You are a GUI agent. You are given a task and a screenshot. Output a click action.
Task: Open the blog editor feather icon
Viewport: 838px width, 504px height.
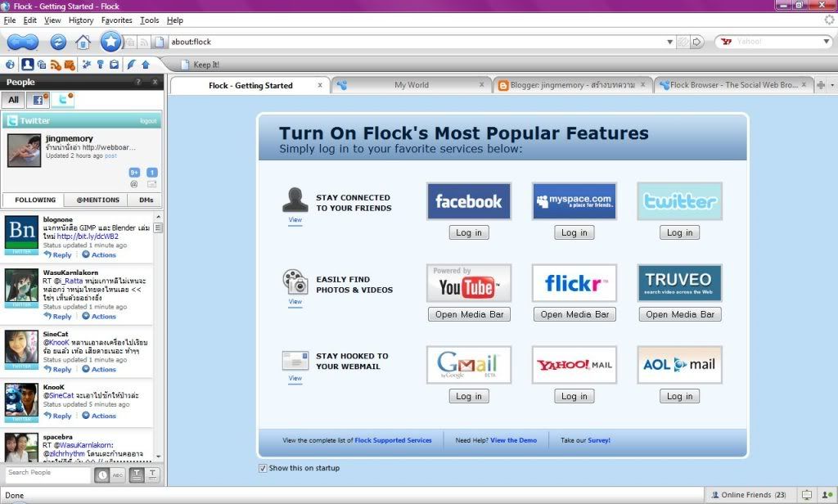pyautogui.click(x=131, y=65)
